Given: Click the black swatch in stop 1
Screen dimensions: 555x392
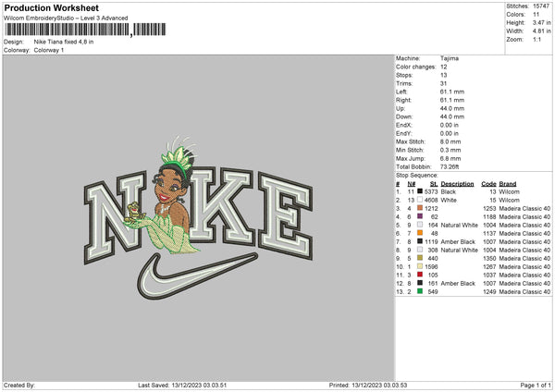Looking at the screenshot, I should pyautogui.click(x=420, y=191).
